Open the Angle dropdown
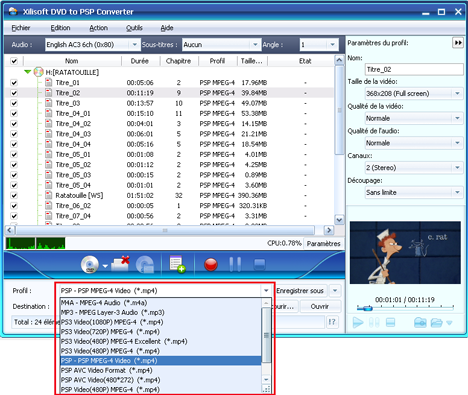Image resolution: width=468 pixels, height=395 pixels. pyautogui.click(x=332, y=44)
